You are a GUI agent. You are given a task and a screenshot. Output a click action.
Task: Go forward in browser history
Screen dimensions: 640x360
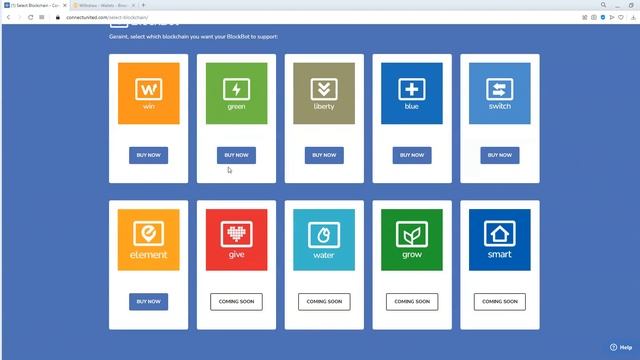pos(19,18)
